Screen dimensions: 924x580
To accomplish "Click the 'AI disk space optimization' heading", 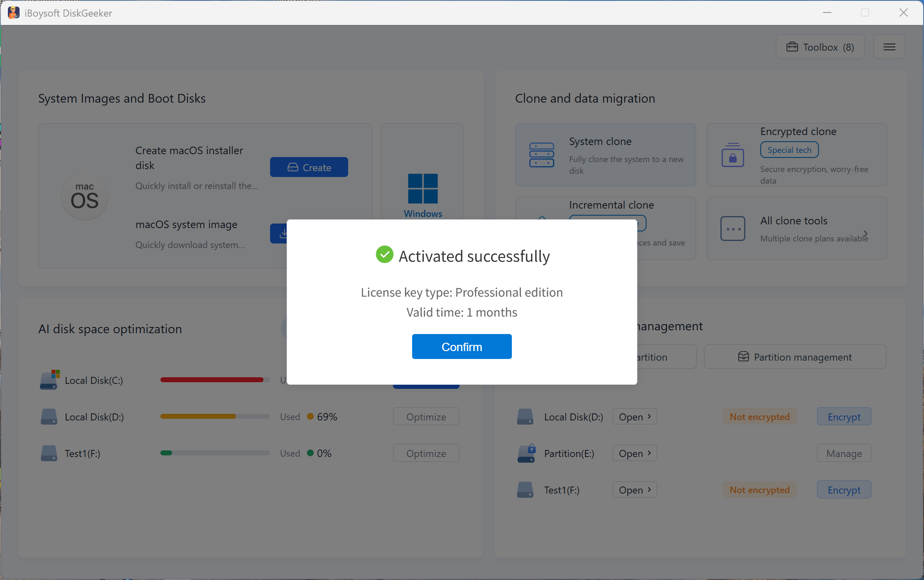I will 110,329.
